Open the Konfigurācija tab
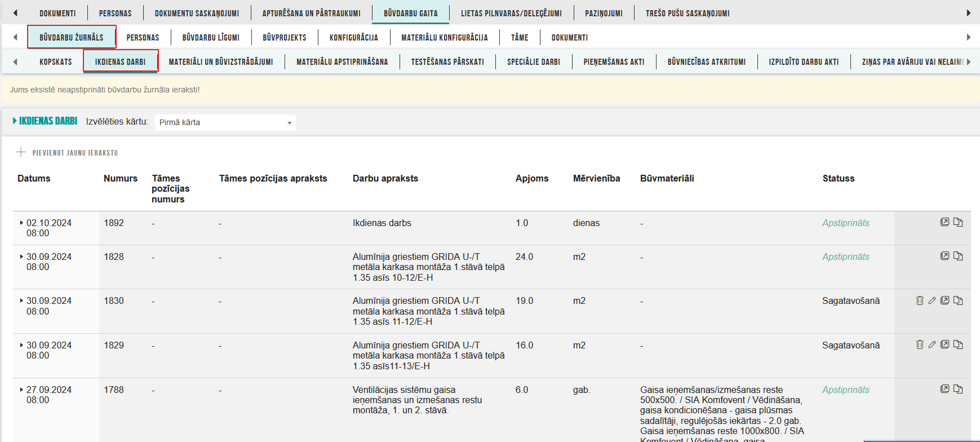The image size is (980, 442). click(x=354, y=37)
